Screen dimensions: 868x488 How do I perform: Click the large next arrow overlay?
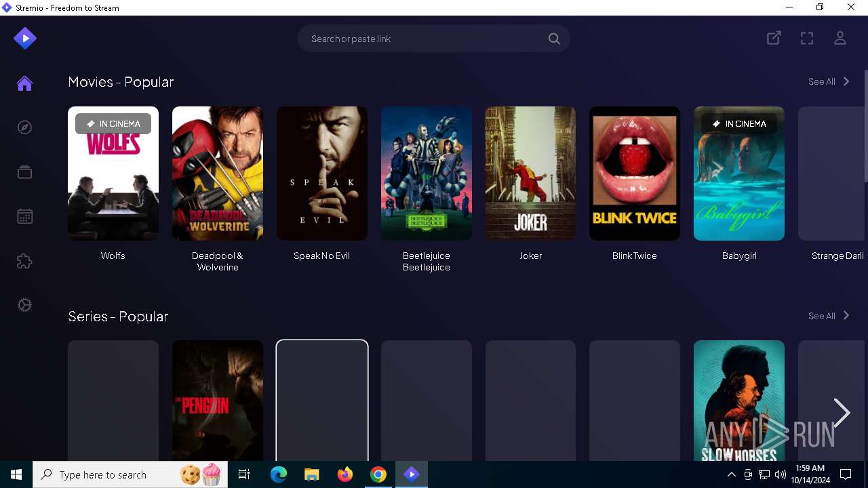click(842, 413)
